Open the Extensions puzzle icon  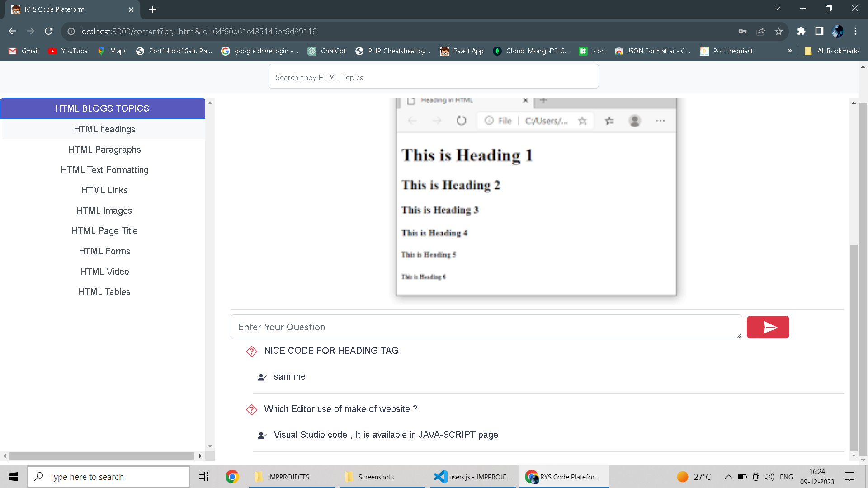coord(801,31)
